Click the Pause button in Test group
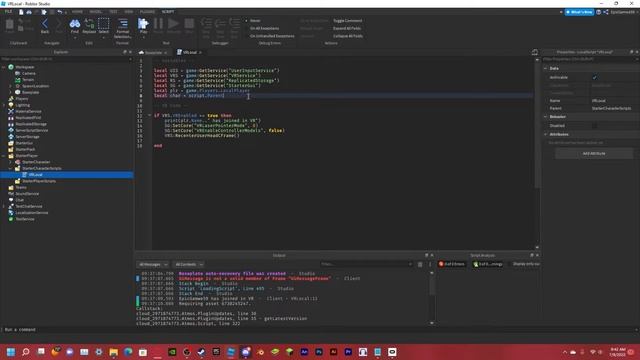Image resolution: width=640 pixels, height=360 pixels. tap(158, 26)
